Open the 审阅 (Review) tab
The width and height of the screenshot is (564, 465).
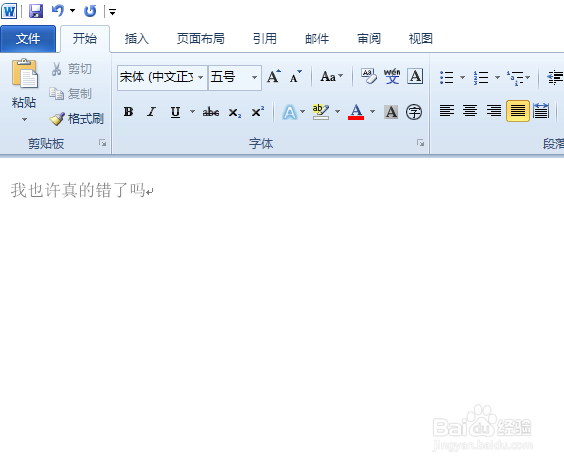point(369,38)
